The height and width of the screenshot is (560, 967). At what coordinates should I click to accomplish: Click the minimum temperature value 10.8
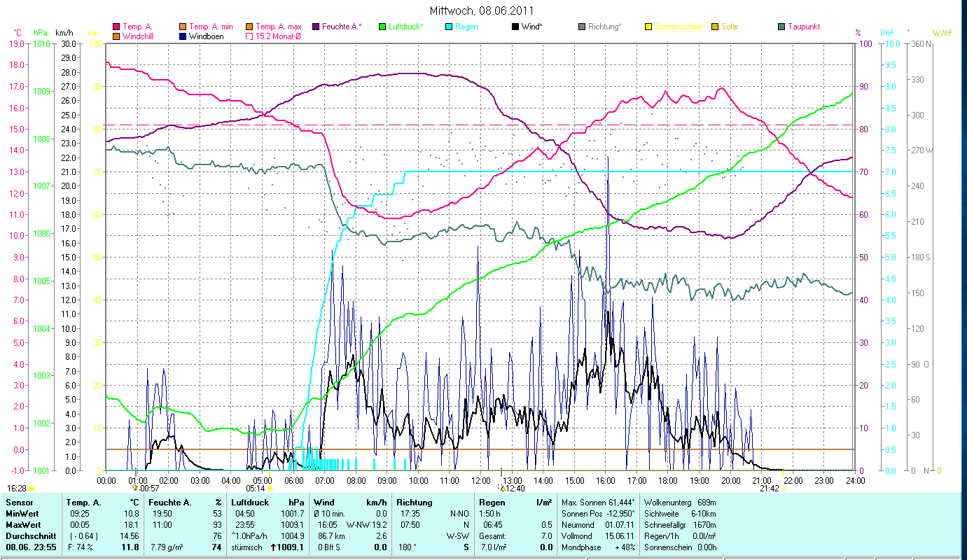pyautogui.click(x=132, y=514)
